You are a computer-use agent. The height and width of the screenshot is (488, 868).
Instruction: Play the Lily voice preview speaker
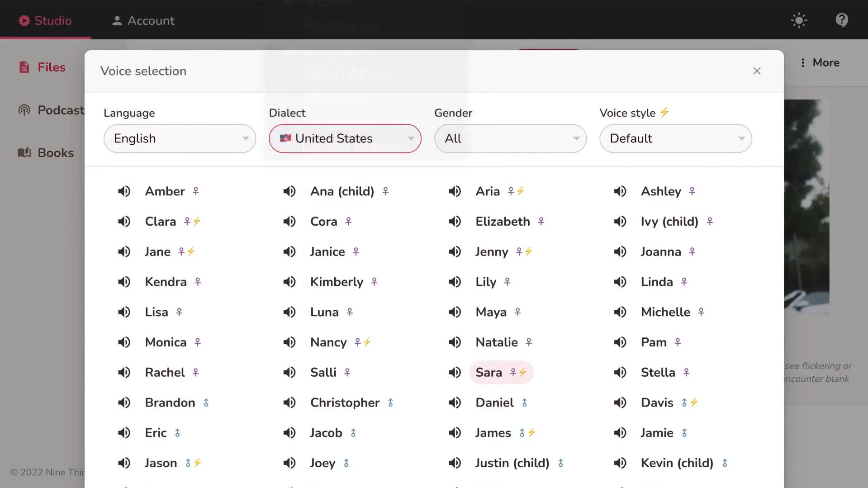pos(455,282)
